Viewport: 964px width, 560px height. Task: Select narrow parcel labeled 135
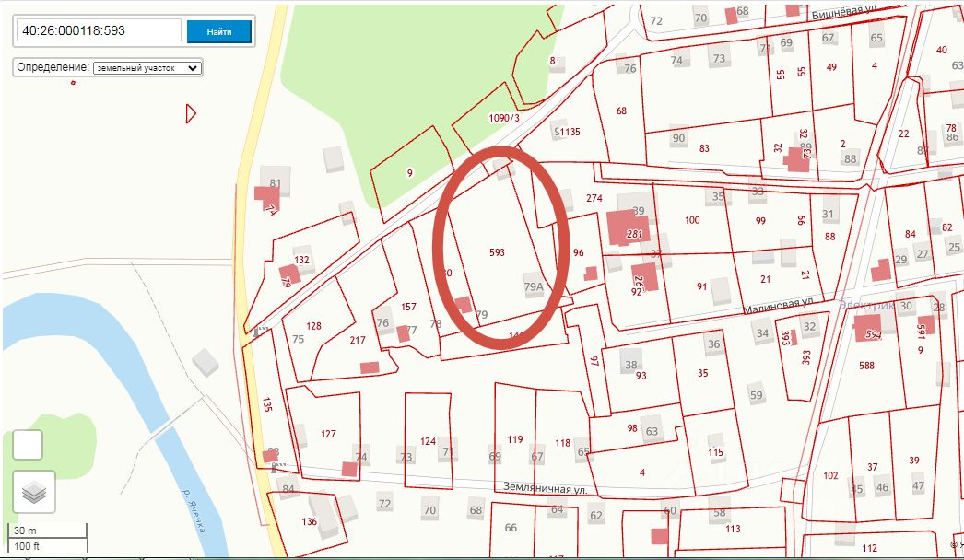pyautogui.click(x=267, y=403)
